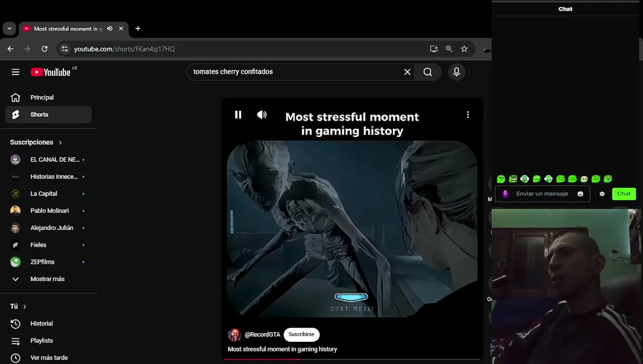Start voice search with microphone
The width and height of the screenshot is (643, 364).
456,72
